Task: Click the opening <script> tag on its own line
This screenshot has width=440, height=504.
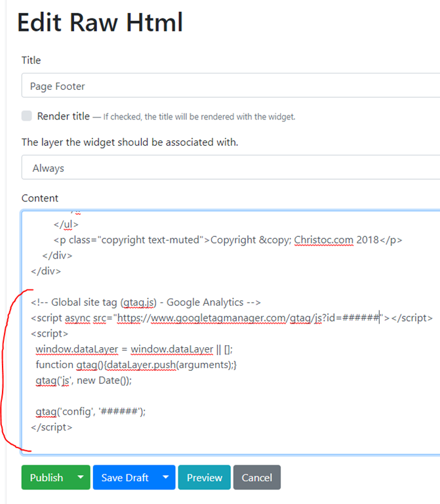Action: (x=49, y=333)
